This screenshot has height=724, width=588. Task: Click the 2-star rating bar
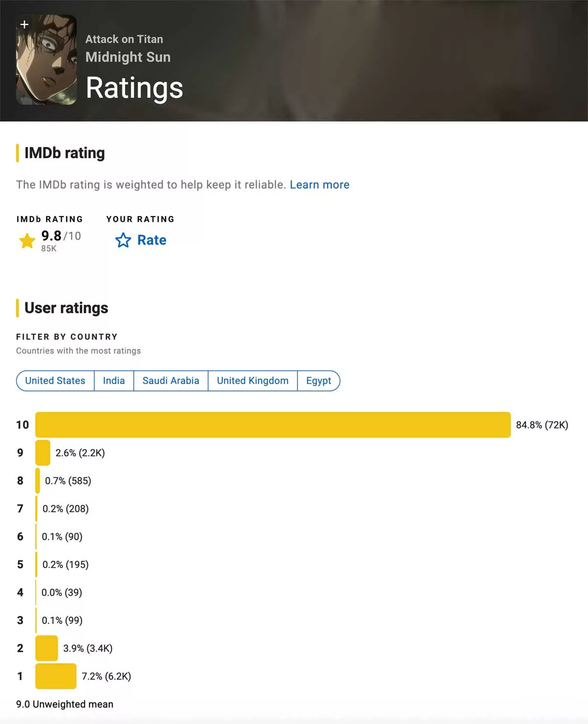(47, 648)
